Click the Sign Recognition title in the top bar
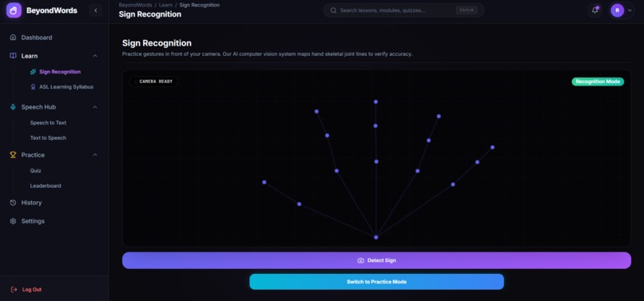This screenshot has width=644, height=301. [x=150, y=14]
